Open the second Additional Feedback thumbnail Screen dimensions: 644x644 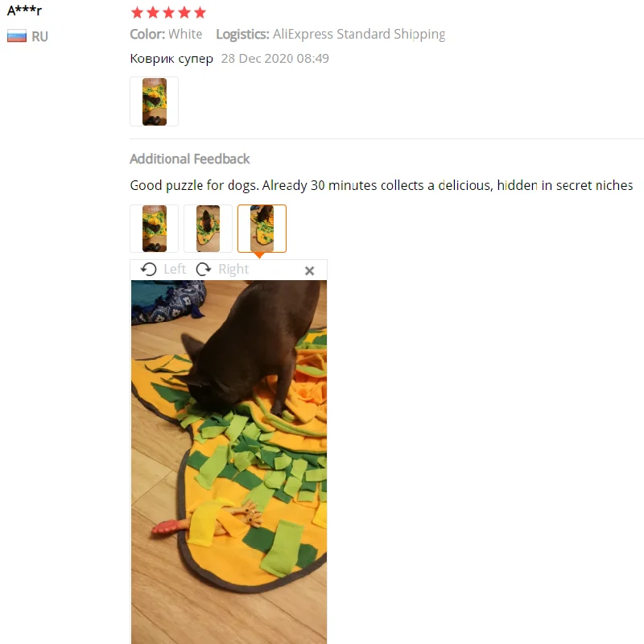[208, 229]
